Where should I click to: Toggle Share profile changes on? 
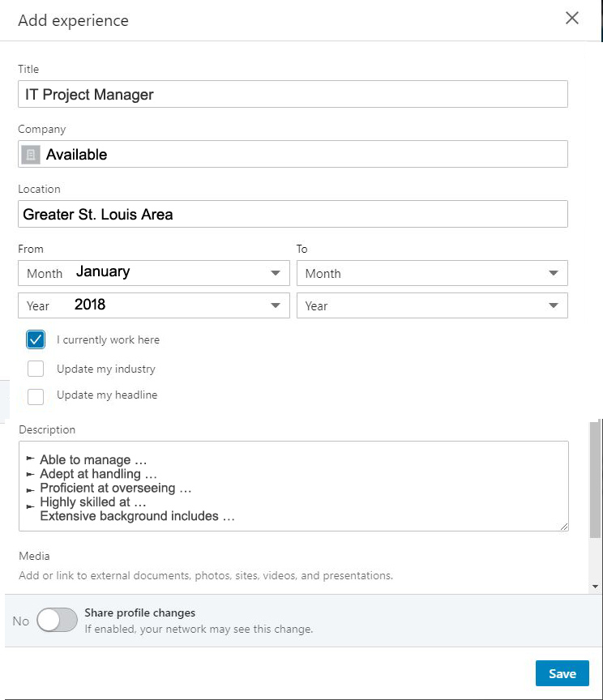point(57,620)
